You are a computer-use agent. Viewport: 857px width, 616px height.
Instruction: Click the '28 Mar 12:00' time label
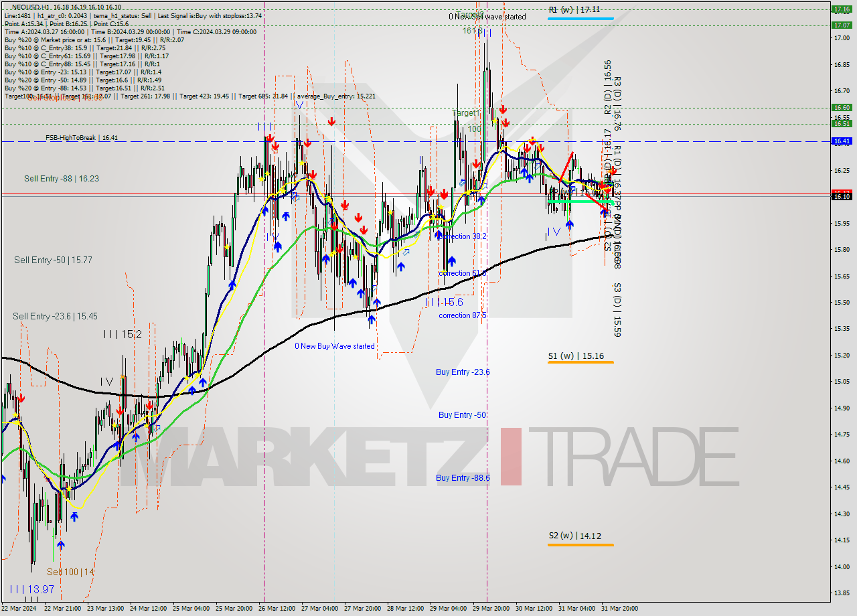coord(405,609)
